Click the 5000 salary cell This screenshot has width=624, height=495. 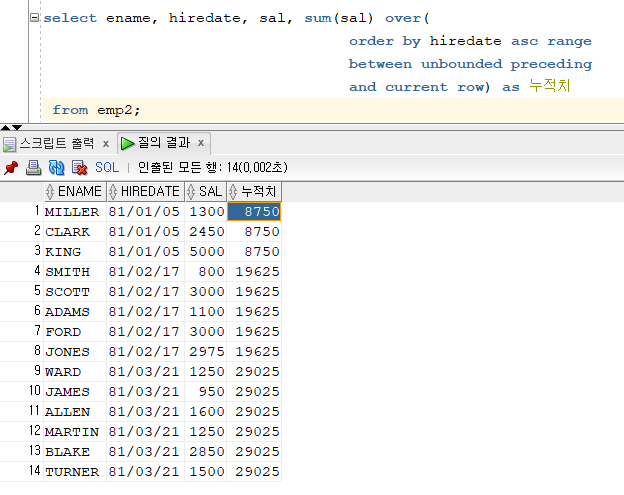point(206,251)
